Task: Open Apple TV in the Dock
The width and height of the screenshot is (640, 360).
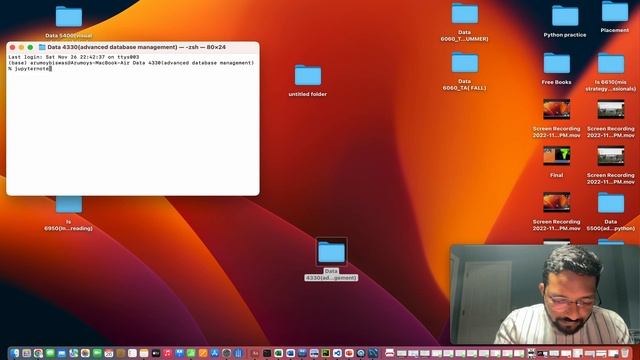Action: pyautogui.click(x=156, y=353)
